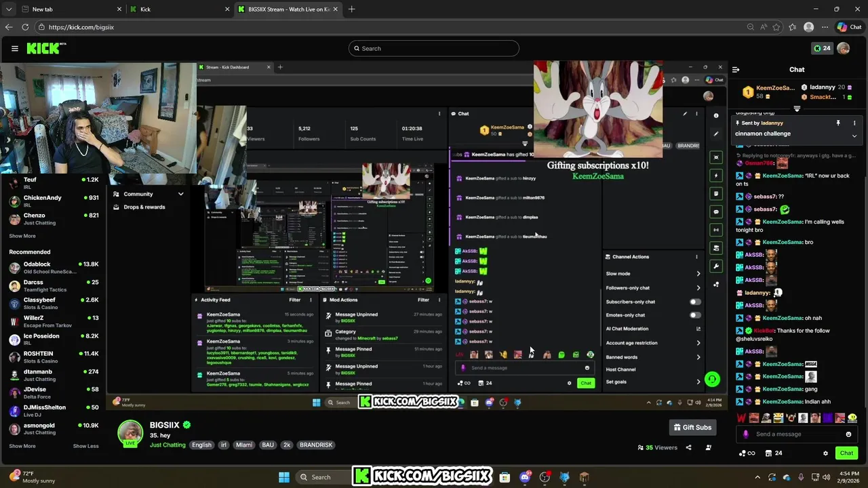The image size is (868, 488).
Task: Open browser Settings and more menu
Action: coord(825,27)
